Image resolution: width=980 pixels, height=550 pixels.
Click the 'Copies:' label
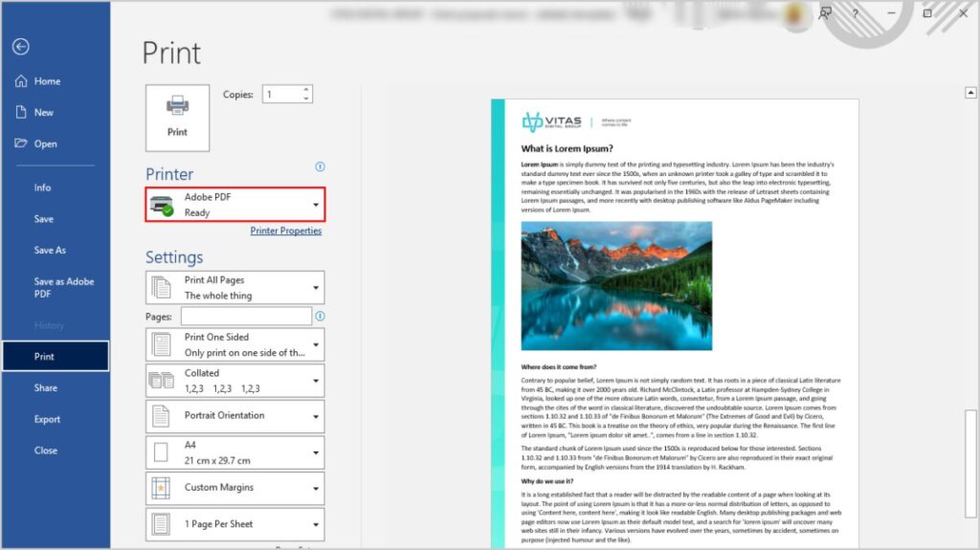238,95
